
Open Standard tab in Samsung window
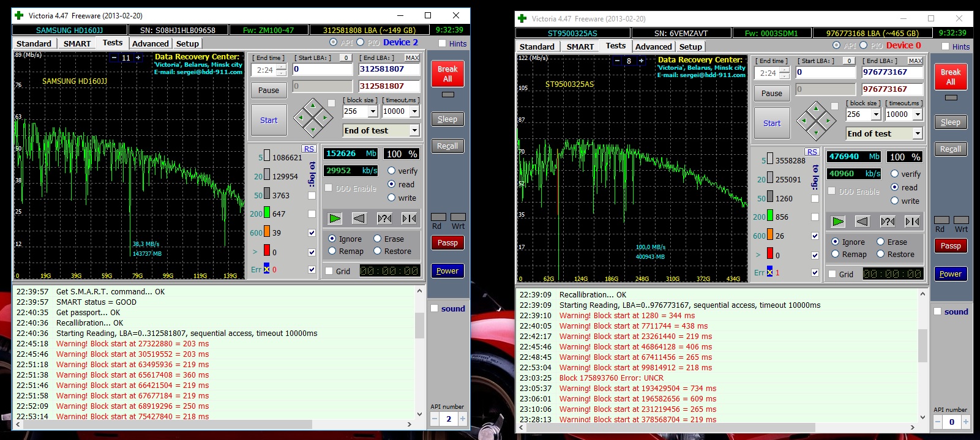tap(34, 43)
